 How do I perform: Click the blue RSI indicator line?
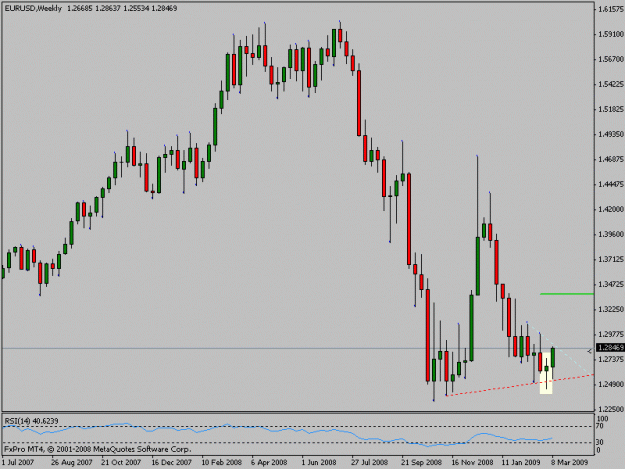point(277,434)
